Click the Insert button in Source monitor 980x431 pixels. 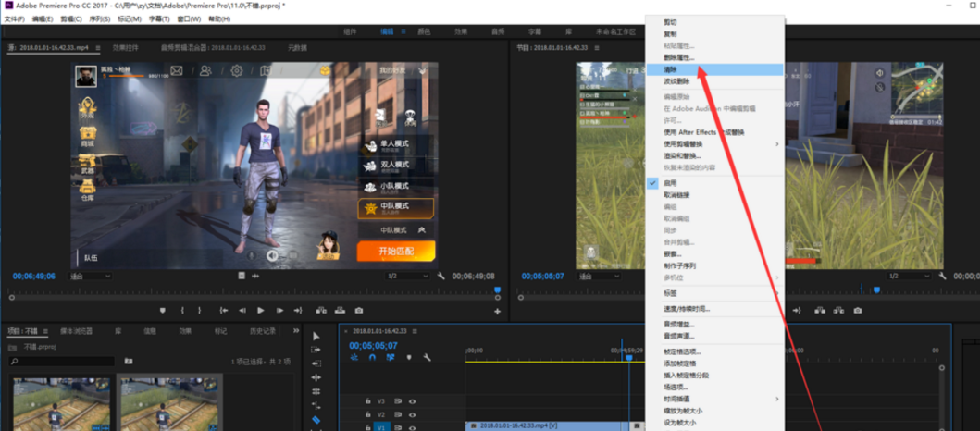pyautogui.click(x=320, y=311)
